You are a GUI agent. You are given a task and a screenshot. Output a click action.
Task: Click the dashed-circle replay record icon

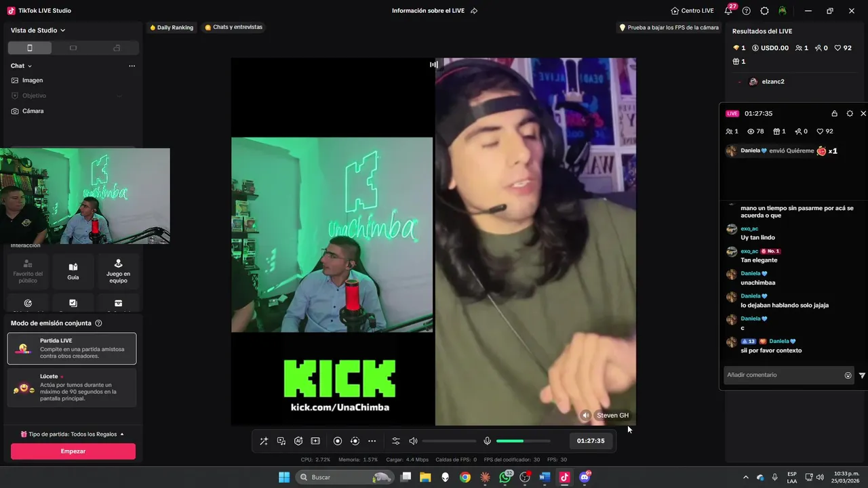(355, 441)
